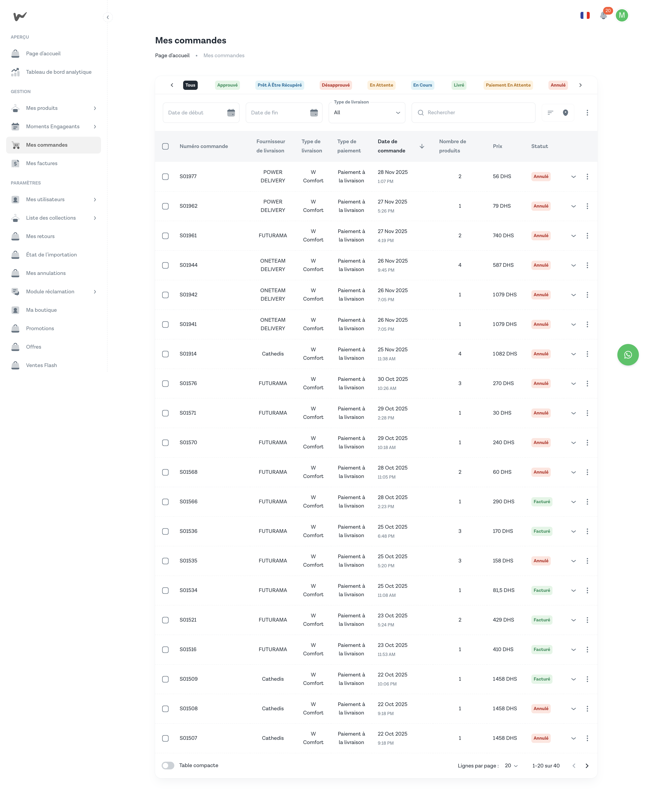This screenshot has height=812, width=645.
Task: Click the French flag language icon
Action: (x=585, y=15)
